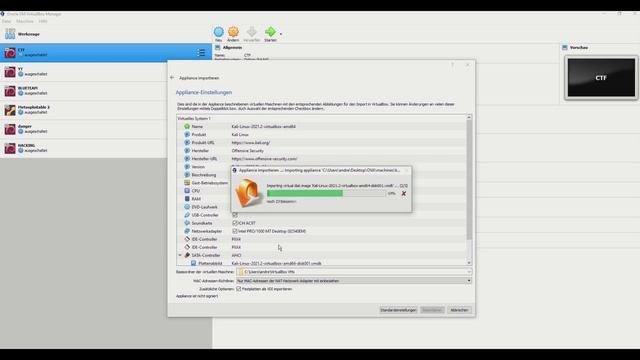Toggle the Netzwerkadapter Intel PRO/1000 checkbox

pyautogui.click(x=235, y=231)
